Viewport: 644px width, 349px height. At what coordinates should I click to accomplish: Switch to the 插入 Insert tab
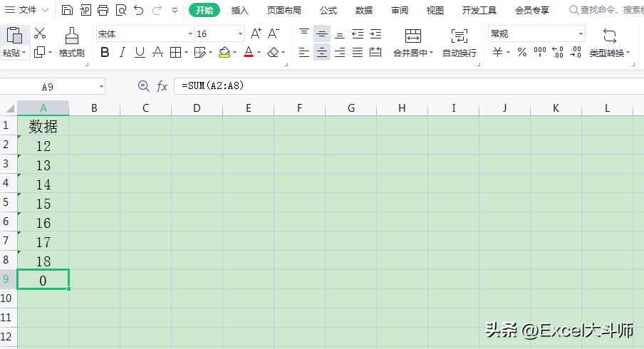[240, 10]
